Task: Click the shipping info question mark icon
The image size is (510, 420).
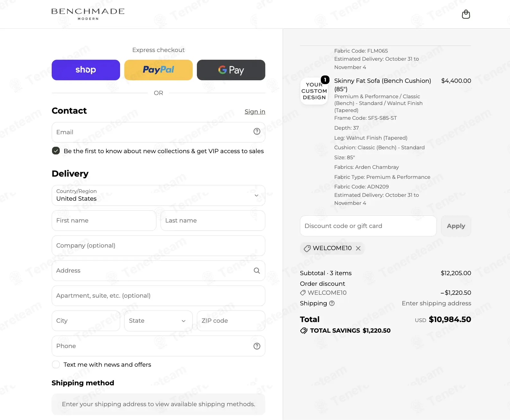Action: [332, 303]
